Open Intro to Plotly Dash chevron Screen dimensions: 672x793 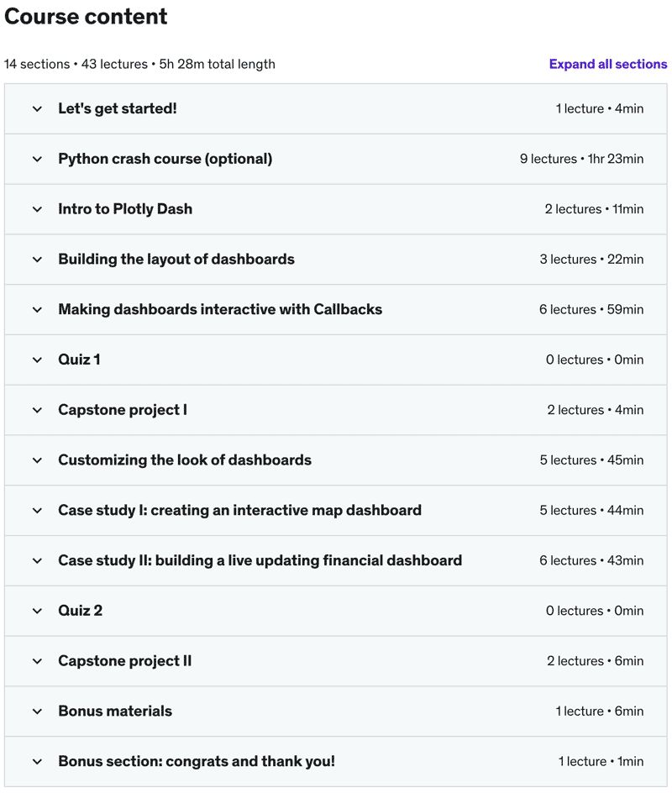point(38,209)
